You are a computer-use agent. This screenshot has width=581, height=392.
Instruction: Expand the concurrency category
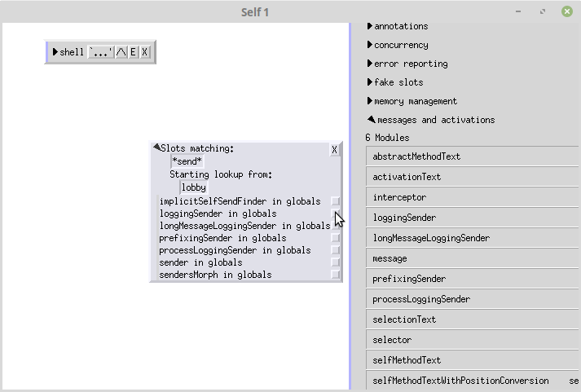click(x=369, y=45)
